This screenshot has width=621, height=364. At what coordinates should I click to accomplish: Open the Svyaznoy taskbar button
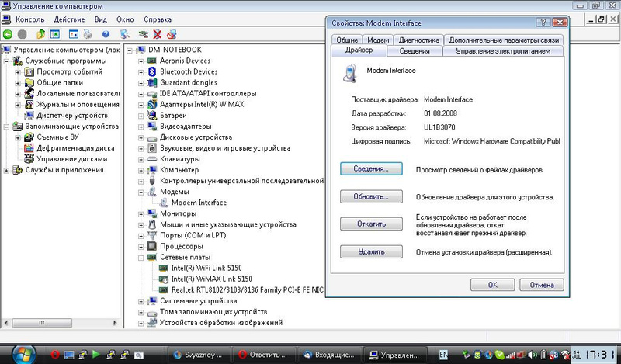coord(198,355)
